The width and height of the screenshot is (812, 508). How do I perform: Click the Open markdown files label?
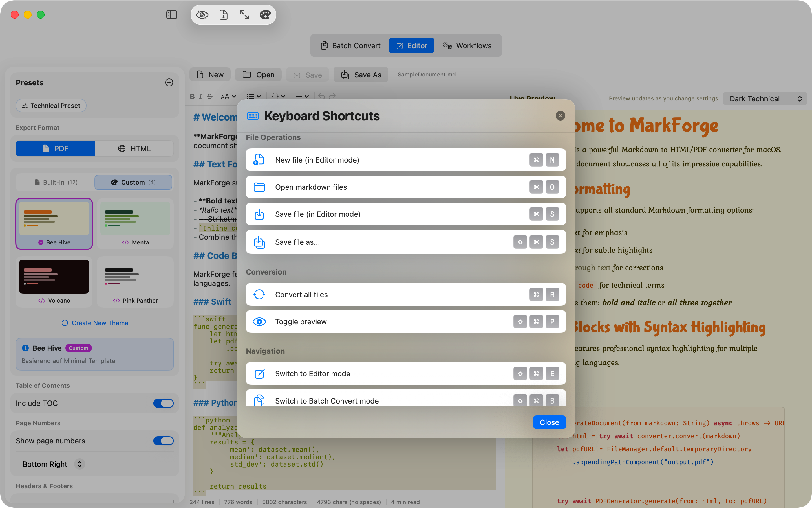pos(311,187)
